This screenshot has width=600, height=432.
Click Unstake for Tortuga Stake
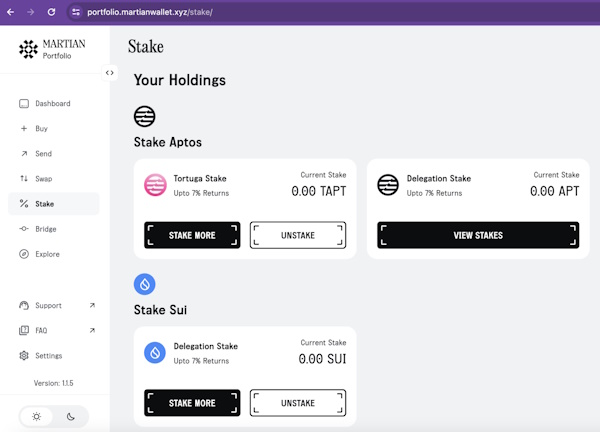(x=298, y=235)
